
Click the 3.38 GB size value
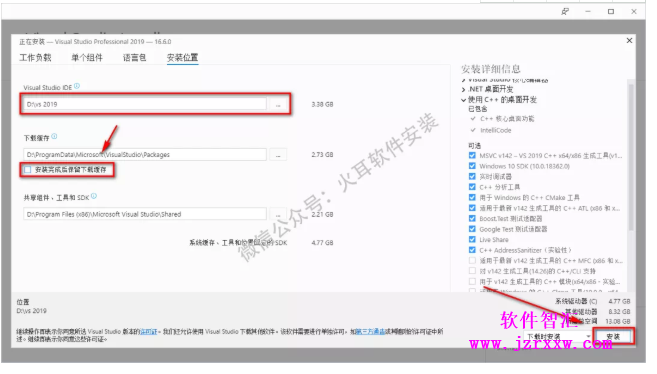click(x=322, y=104)
